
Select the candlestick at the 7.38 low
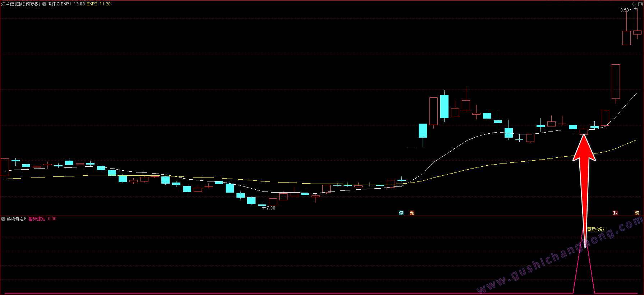(262, 205)
